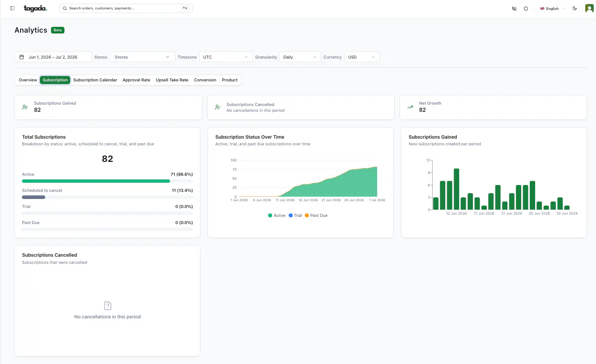596x364 pixels.
Task: Switch to dark mode moon icon
Action: pyautogui.click(x=575, y=8)
